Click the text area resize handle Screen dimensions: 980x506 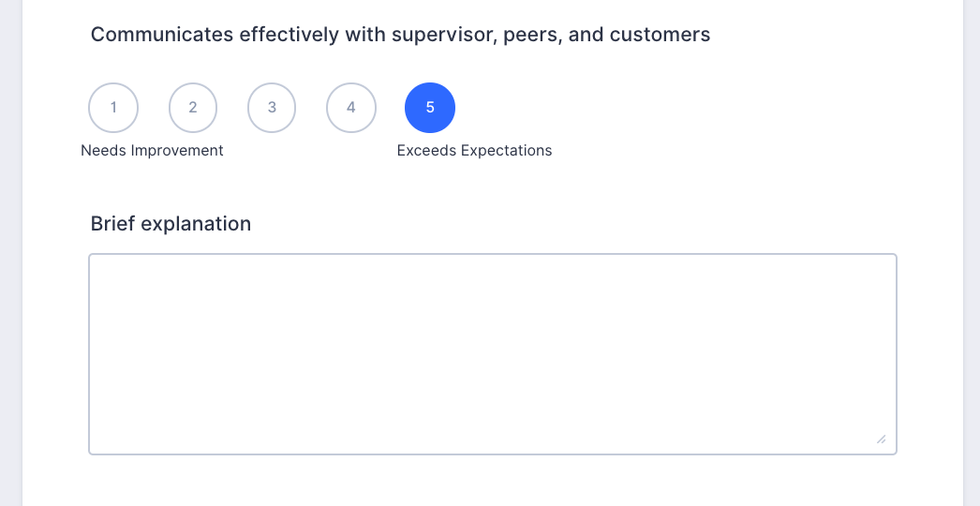(881, 439)
